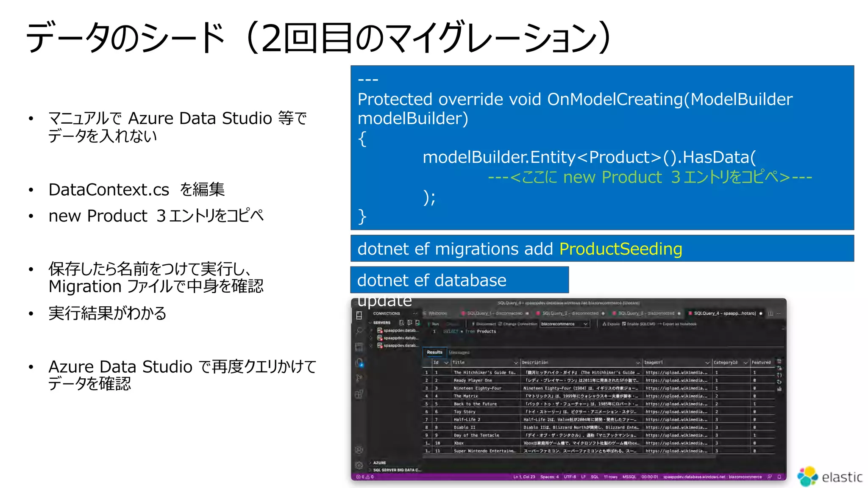Open the Notebooks view icon in activity bar

coord(359,347)
